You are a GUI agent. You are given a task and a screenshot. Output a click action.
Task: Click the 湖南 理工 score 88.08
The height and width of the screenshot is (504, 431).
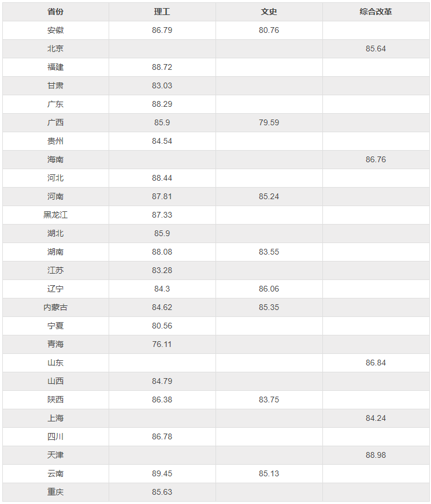click(x=162, y=252)
